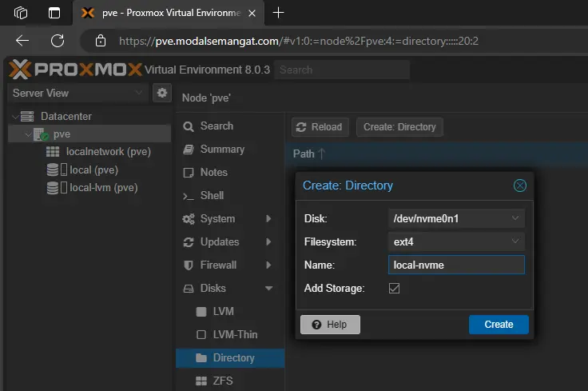Image resolution: width=588 pixels, height=391 pixels.
Task: Select the Directory menu item
Action: pos(230,358)
